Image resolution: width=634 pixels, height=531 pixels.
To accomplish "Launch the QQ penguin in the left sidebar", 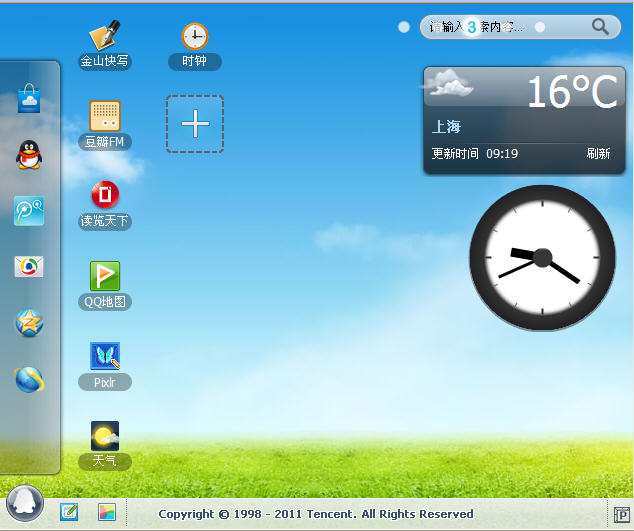I will pos(29,155).
